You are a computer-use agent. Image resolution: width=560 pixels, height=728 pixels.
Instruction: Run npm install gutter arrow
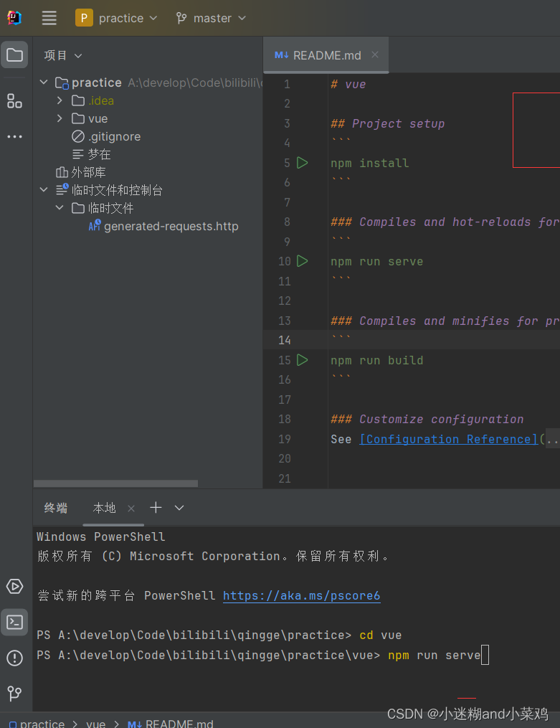pos(303,163)
